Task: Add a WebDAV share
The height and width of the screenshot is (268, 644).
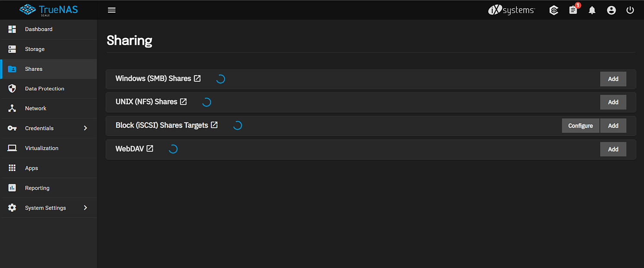Action: [x=613, y=149]
